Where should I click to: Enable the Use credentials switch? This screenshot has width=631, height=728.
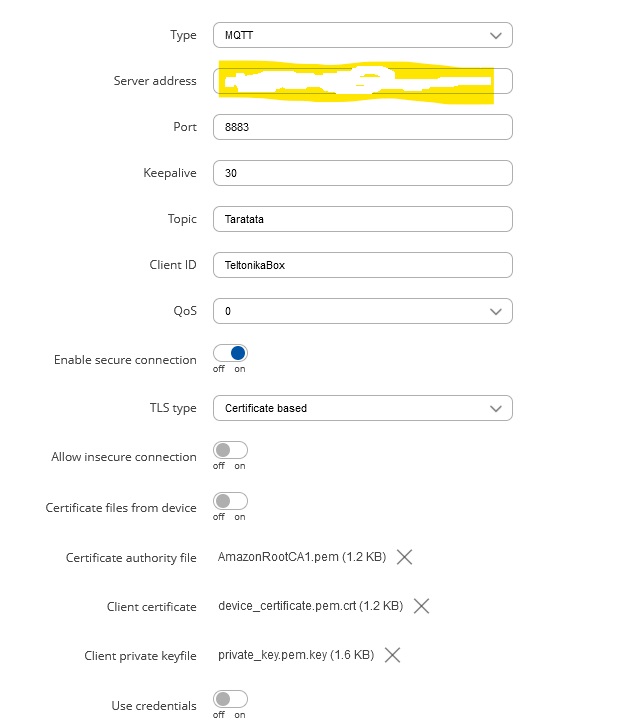[x=230, y=699]
